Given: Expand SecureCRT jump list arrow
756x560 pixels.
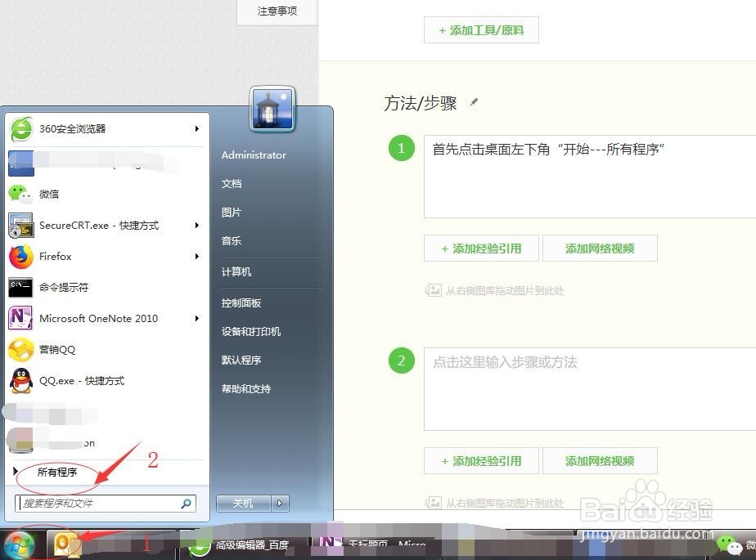Looking at the screenshot, I should [196, 226].
